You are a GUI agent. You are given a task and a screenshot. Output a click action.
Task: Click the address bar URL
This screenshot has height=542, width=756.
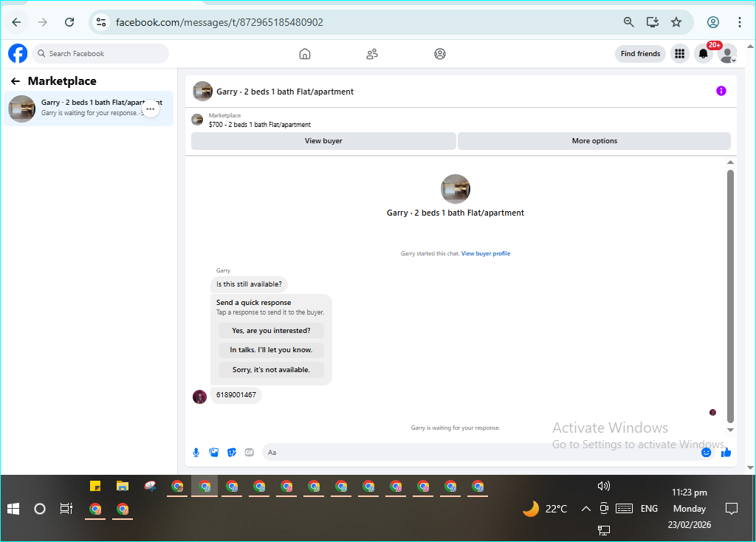coord(219,22)
